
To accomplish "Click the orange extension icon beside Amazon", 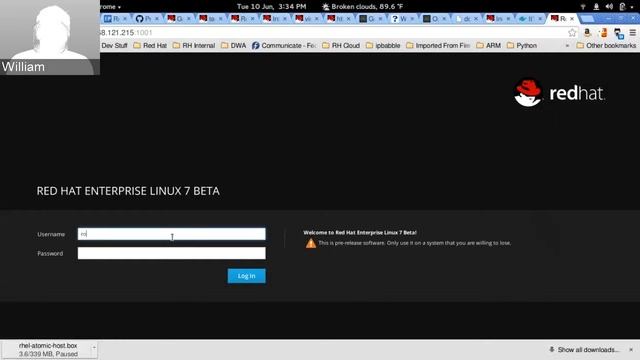I will 603,33.
